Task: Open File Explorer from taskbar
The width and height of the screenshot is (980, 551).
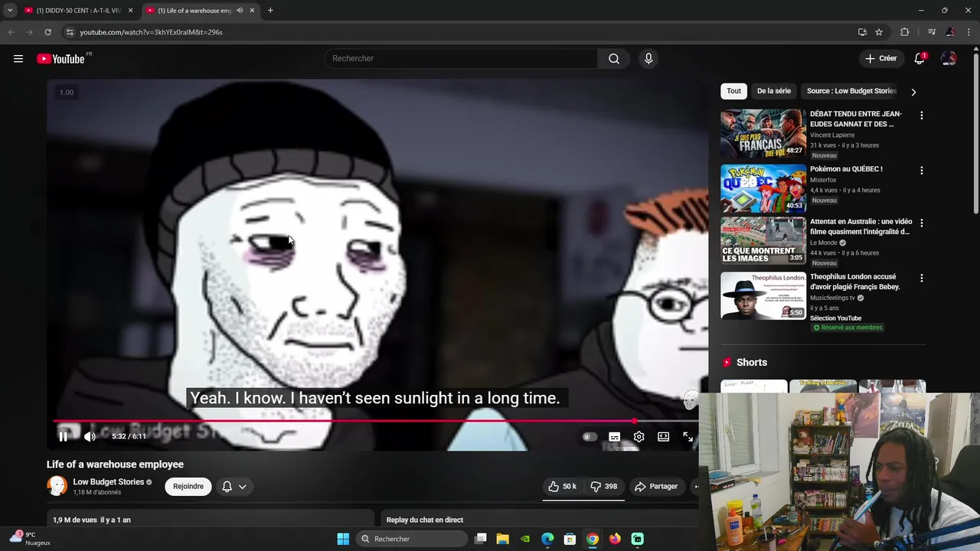Action: [503, 539]
